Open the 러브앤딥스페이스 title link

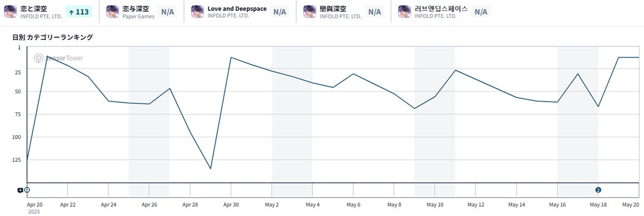(441, 9)
